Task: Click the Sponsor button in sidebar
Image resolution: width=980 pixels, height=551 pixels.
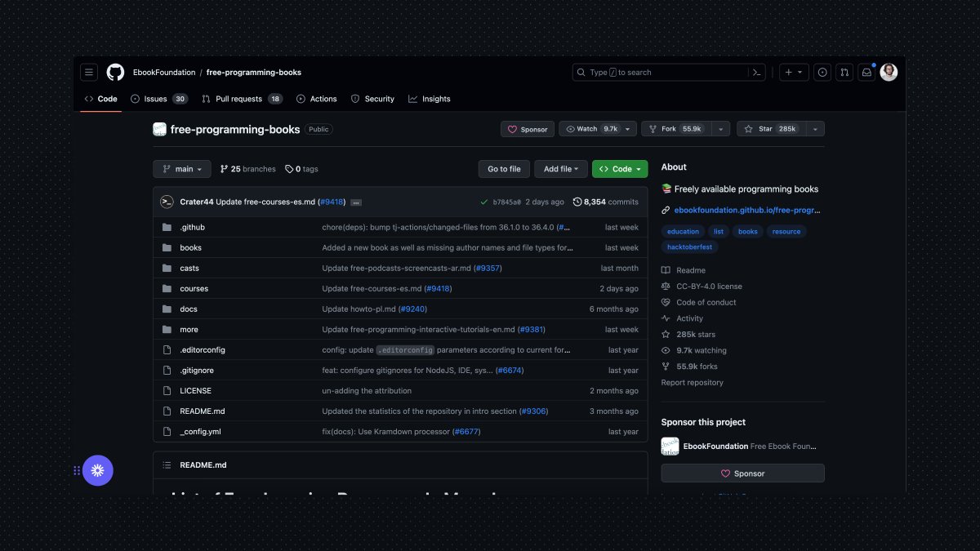Action: [x=742, y=473]
